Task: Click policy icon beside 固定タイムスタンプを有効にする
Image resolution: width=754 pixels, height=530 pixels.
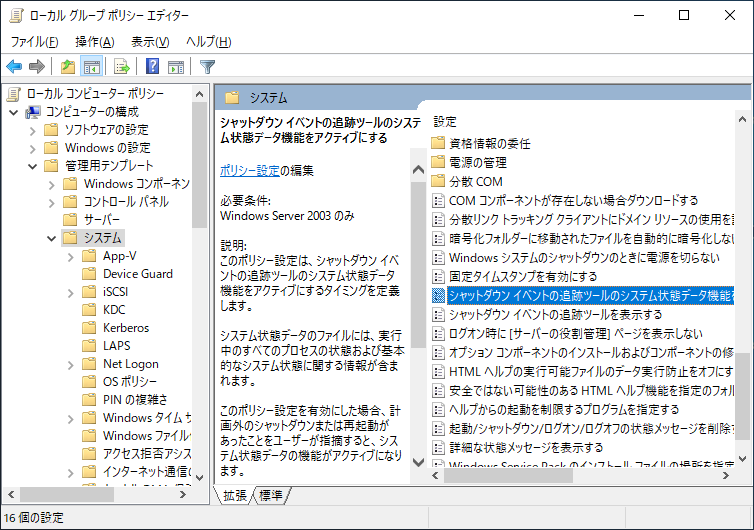Action: click(x=438, y=276)
